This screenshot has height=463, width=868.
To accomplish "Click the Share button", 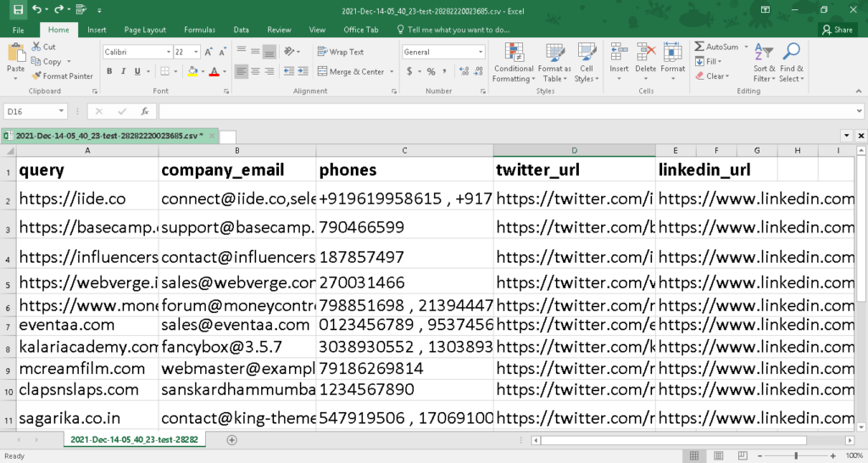I will click(x=837, y=30).
